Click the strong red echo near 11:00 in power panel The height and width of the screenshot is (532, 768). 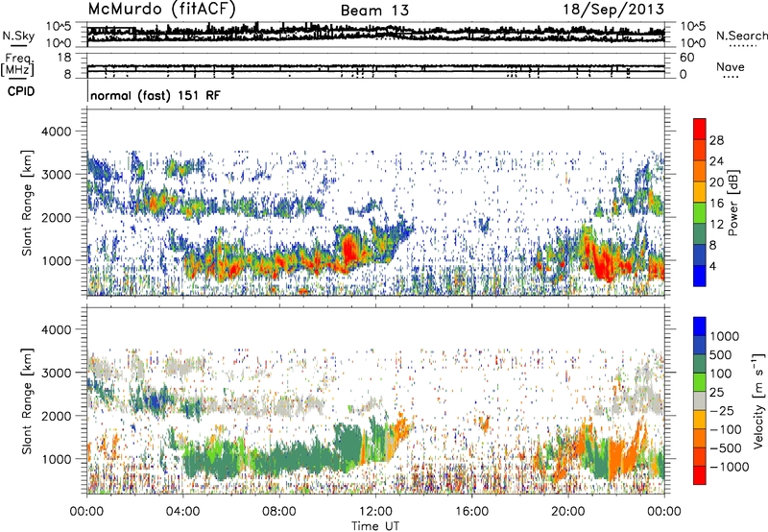[349, 249]
